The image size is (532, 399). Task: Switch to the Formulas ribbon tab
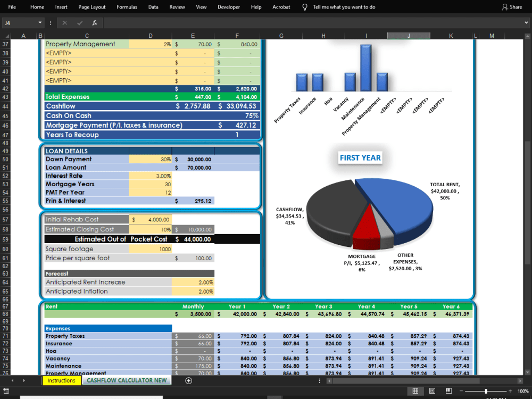pyautogui.click(x=127, y=7)
